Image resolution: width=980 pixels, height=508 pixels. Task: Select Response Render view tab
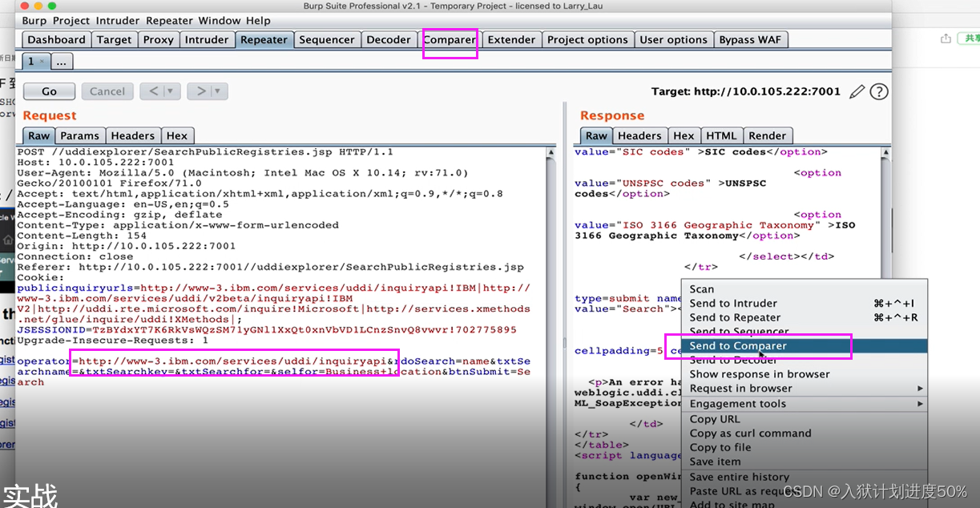click(768, 136)
